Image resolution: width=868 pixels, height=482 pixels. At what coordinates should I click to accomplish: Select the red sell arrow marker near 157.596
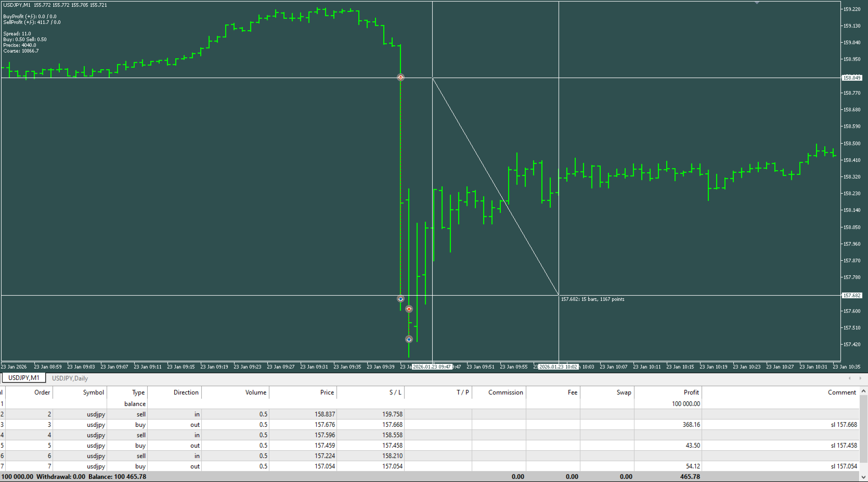409,309
